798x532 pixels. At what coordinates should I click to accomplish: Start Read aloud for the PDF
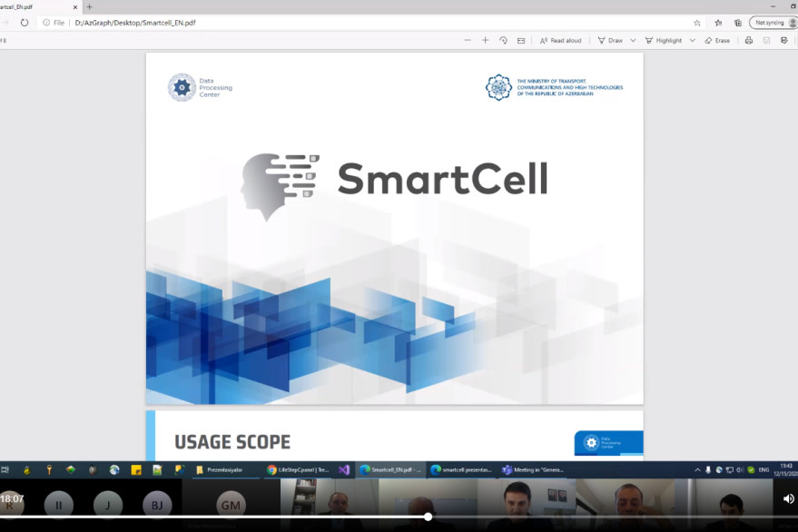560,40
